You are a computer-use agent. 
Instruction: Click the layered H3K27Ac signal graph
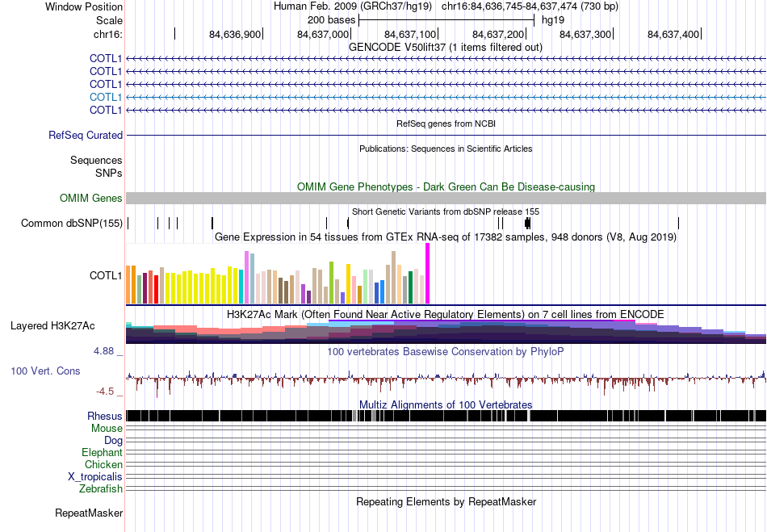[x=446, y=332]
